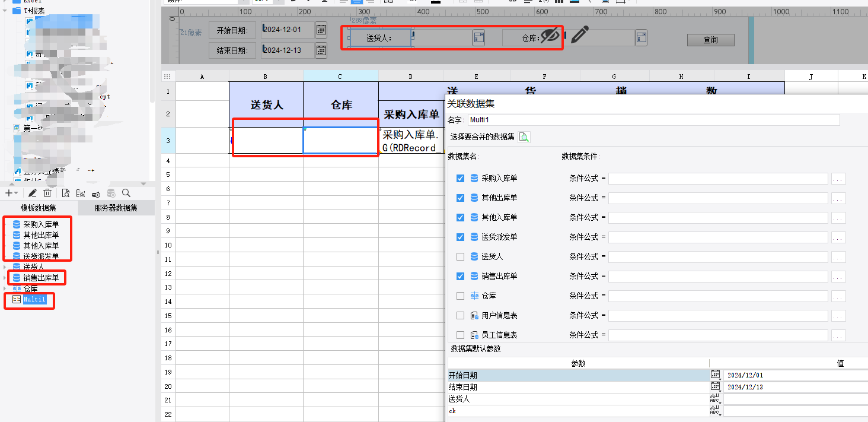Click column header D

(411, 76)
